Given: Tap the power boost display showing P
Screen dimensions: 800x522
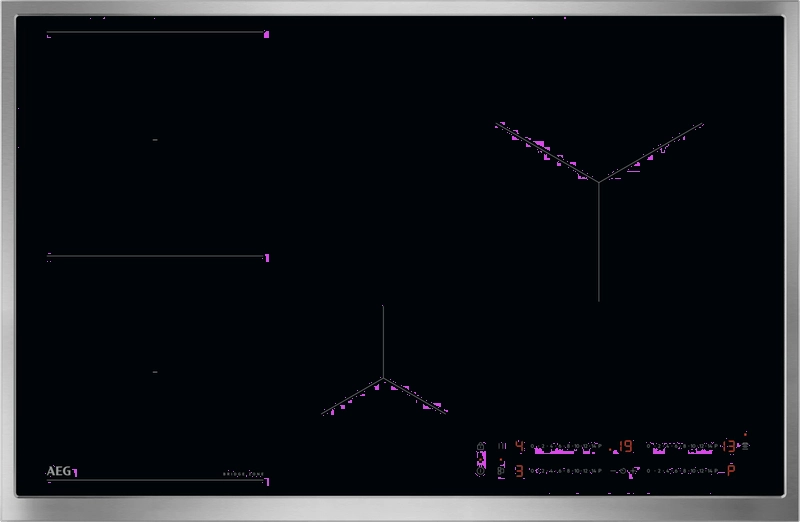Looking at the screenshot, I should (x=731, y=470).
